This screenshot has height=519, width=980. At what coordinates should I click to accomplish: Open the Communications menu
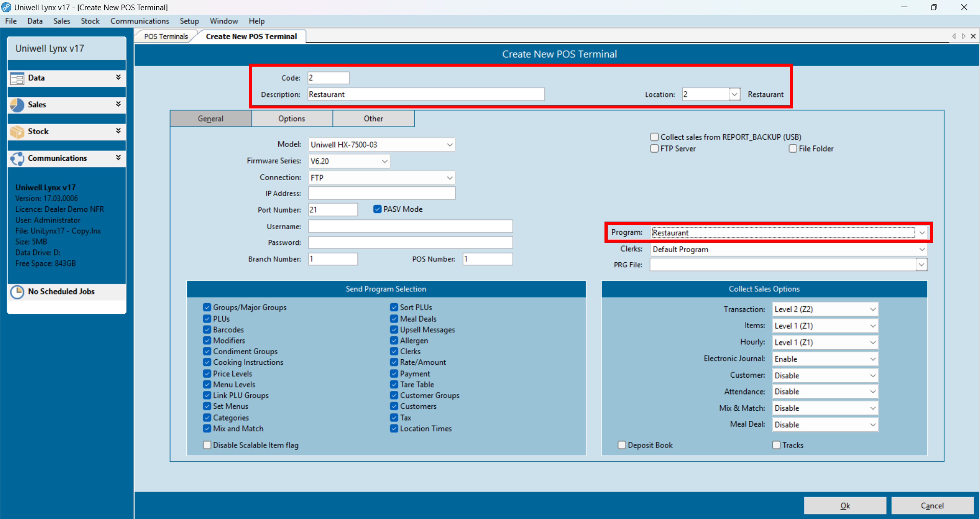[140, 21]
